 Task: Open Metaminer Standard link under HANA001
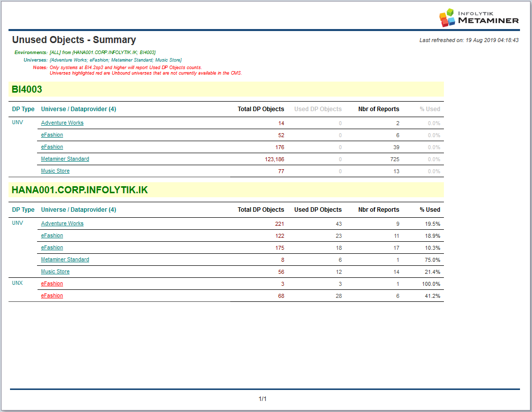(x=65, y=259)
